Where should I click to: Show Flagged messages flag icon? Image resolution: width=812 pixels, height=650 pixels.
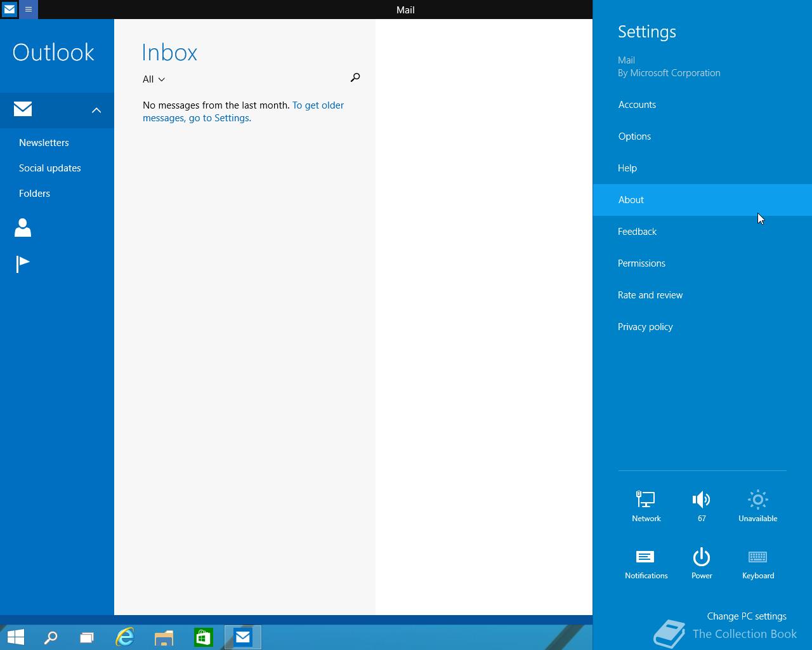point(23,263)
